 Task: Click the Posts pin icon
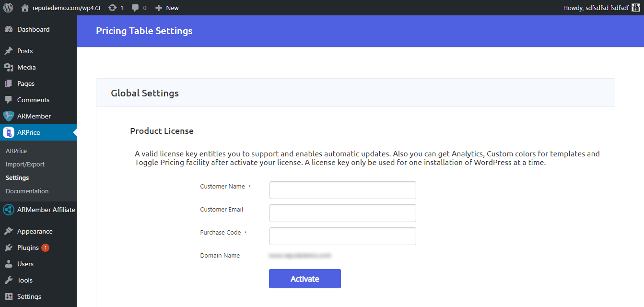pos(9,51)
